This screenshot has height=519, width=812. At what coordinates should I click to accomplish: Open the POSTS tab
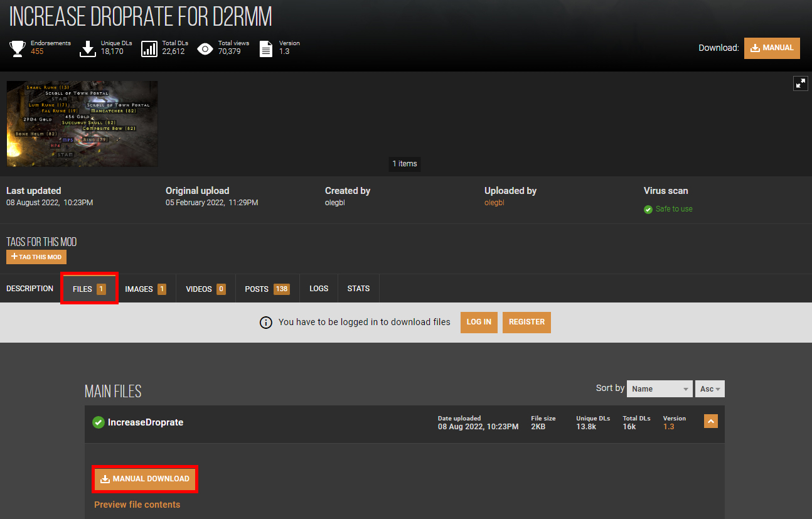pos(267,289)
